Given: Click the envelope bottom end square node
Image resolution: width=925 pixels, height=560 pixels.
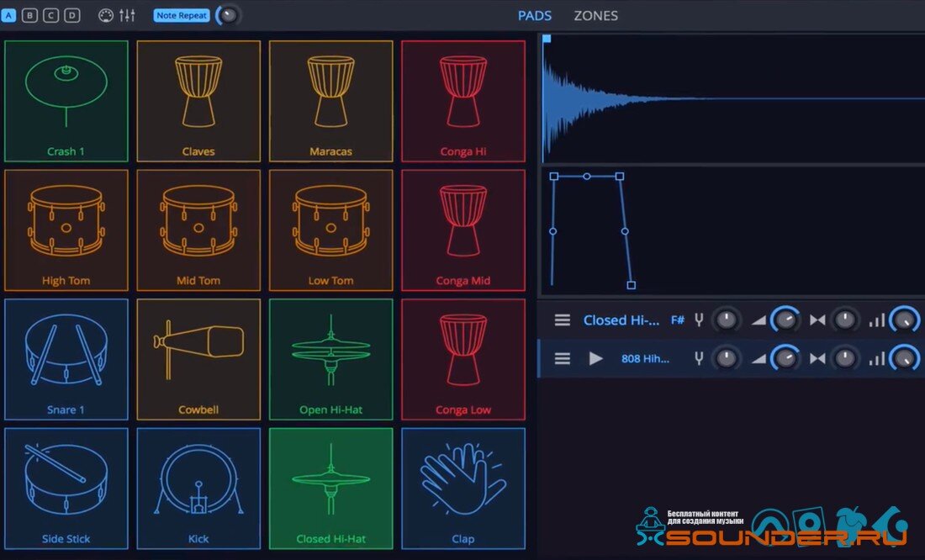Looking at the screenshot, I should pyautogui.click(x=632, y=286).
